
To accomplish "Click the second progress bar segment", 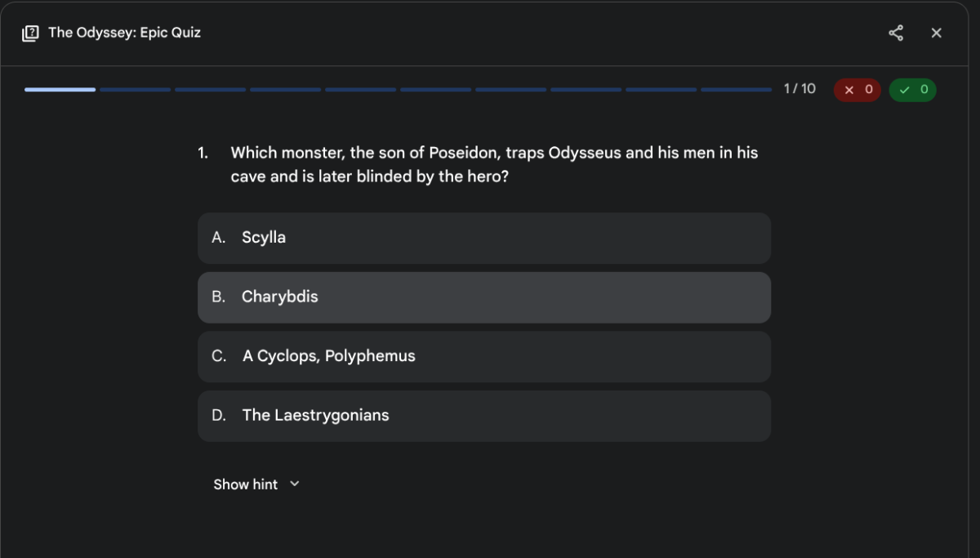I will pyautogui.click(x=136, y=89).
